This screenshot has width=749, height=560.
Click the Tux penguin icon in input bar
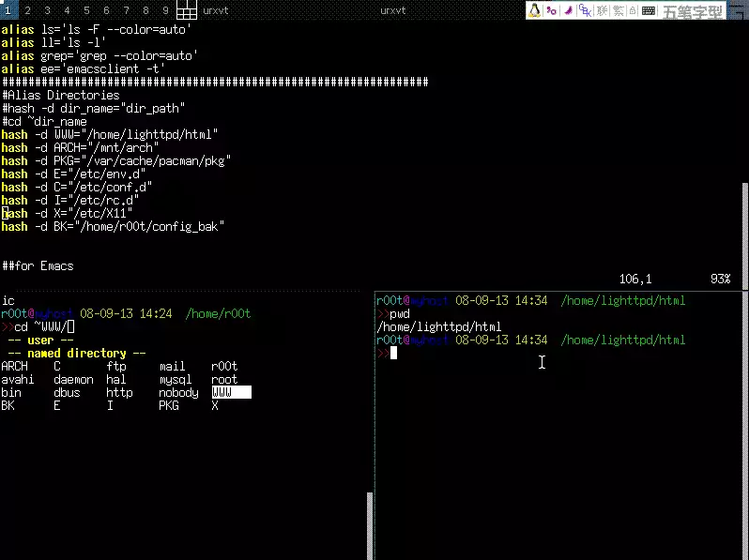click(535, 10)
